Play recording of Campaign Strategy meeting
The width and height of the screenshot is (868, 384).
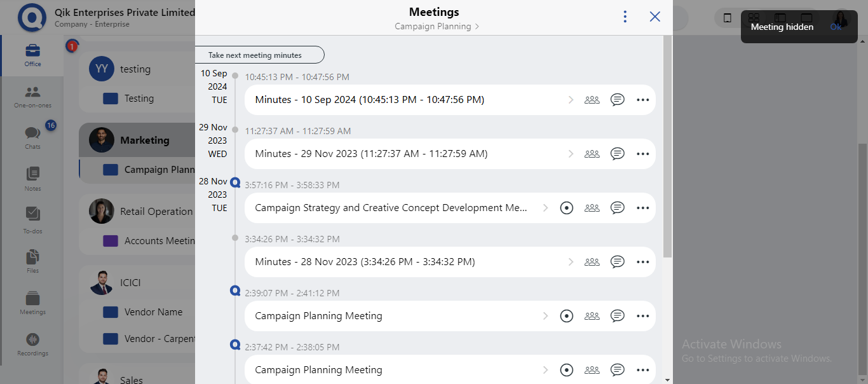pyautogui.click(x=566, y=207)
